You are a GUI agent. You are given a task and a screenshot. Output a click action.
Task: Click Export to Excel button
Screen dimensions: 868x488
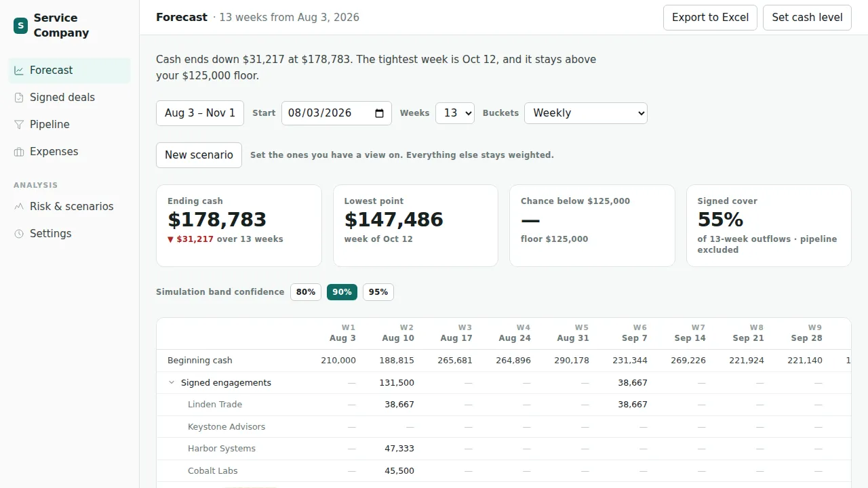(x=710, y=18)
